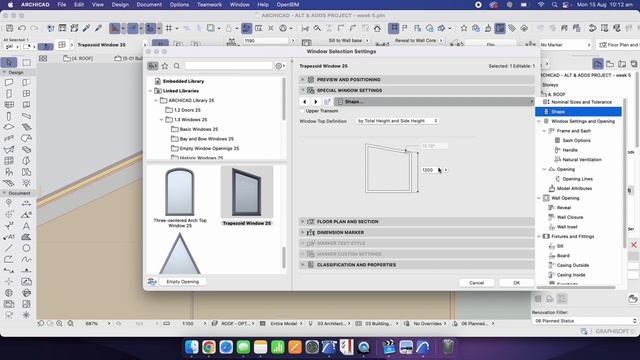Click the side height stepper arrow
The image size is (640, 360).
coord(446,170)
